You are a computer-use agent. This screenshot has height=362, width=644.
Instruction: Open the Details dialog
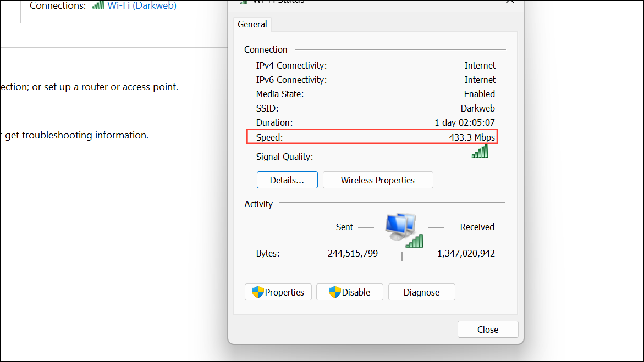click(x=287, y=180)
